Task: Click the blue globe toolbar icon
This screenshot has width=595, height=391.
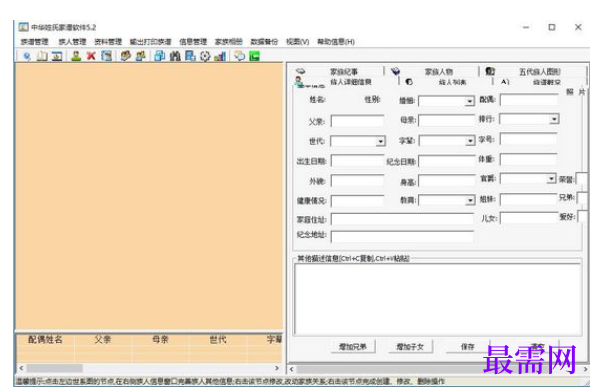Action: [27, 56]
